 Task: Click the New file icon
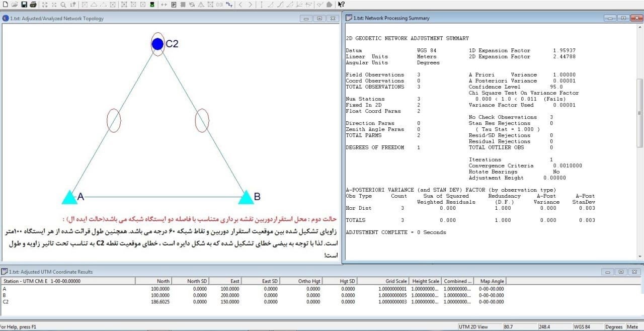pyautogui.click(x=5, y=5)
